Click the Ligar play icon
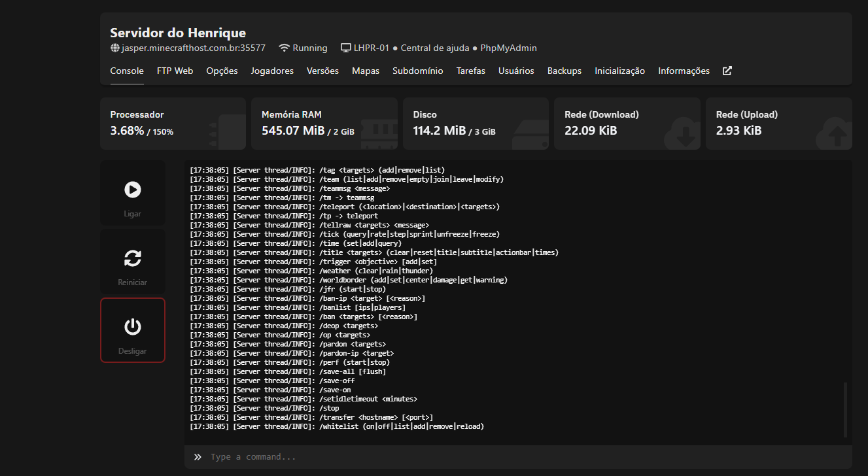 (x=132, y=190)
